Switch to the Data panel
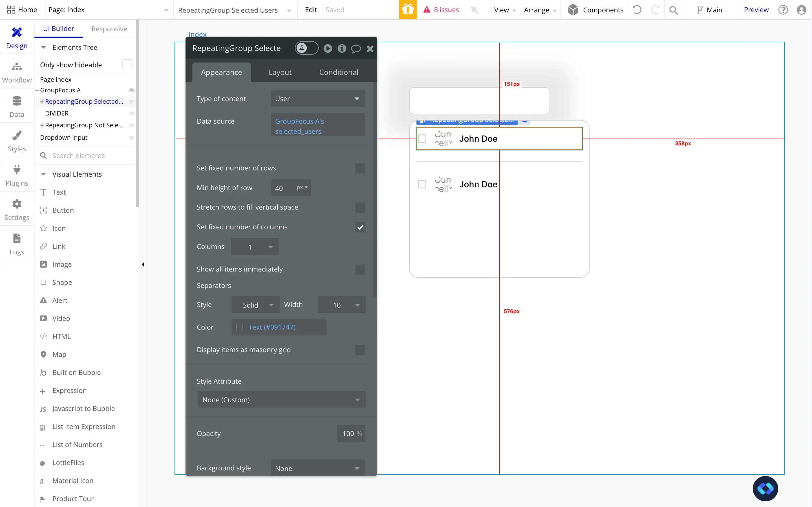 [x=16, y=106]
